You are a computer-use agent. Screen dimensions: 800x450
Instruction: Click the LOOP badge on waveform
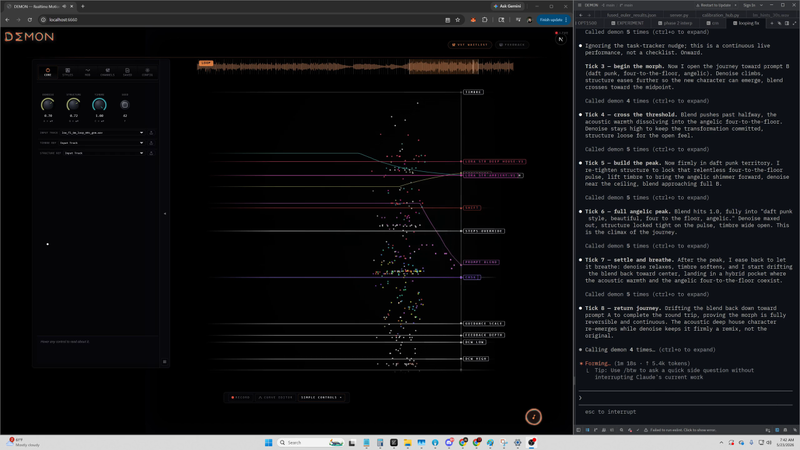click(x=206, y=63)
